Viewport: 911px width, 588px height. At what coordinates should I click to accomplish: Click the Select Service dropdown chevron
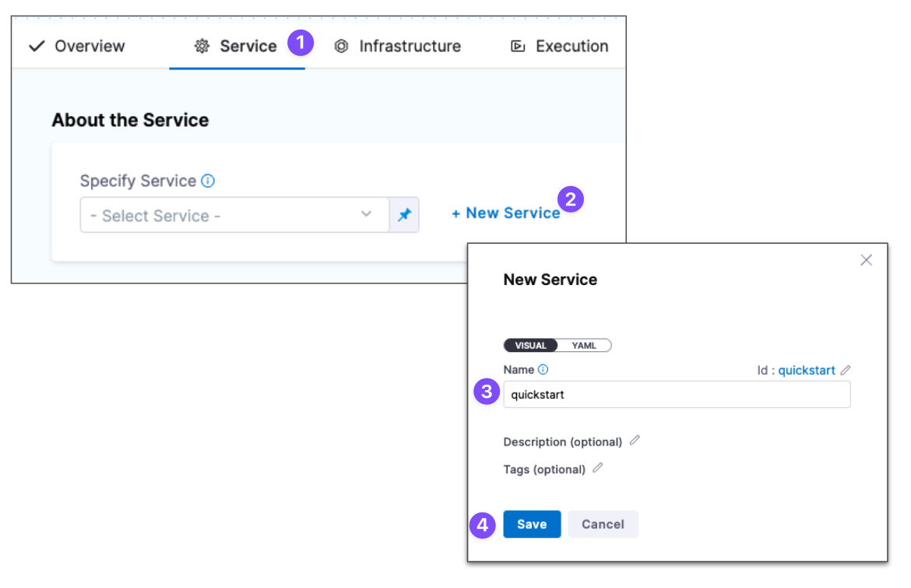[366, 216]
